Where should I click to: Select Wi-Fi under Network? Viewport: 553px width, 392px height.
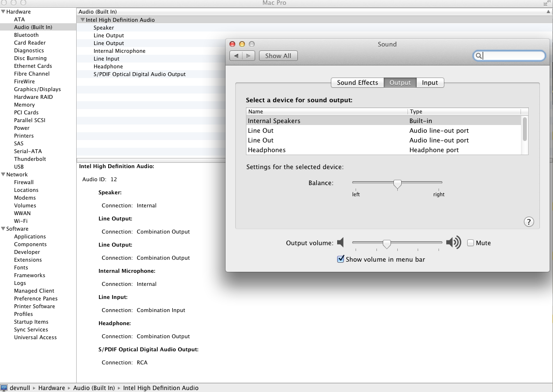point(21,221)
